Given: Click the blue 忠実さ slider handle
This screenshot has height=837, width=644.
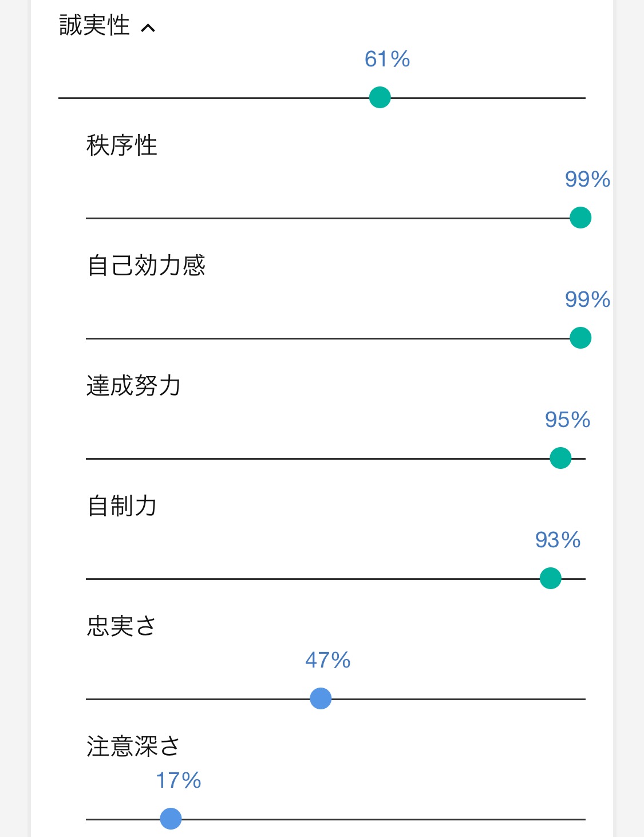Looking at the screenshot, I should pos(321,698).
